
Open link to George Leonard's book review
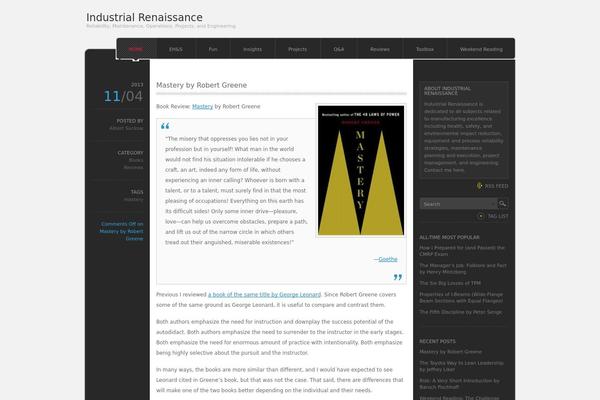click(x=264, y=294)
